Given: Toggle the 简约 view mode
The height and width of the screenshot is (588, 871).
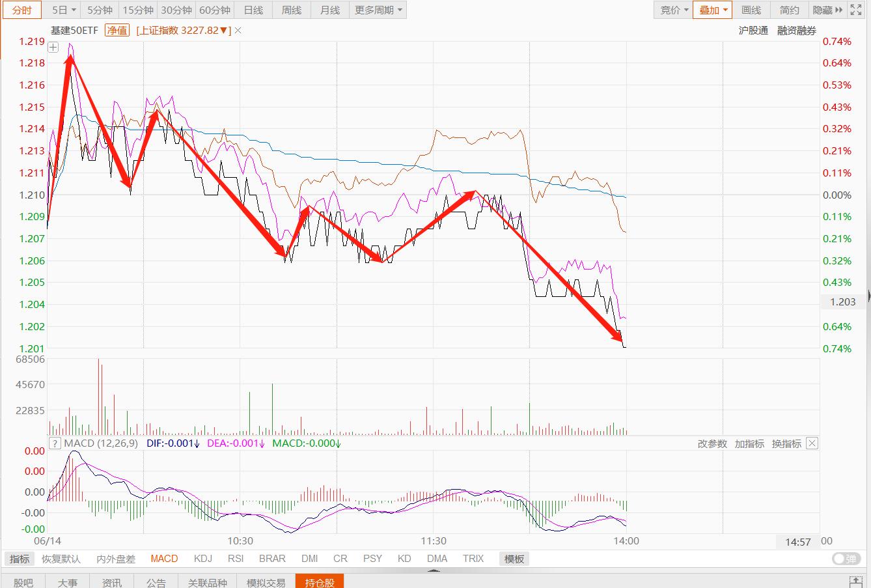Looking at the screenshot, I should pos(789,10).
